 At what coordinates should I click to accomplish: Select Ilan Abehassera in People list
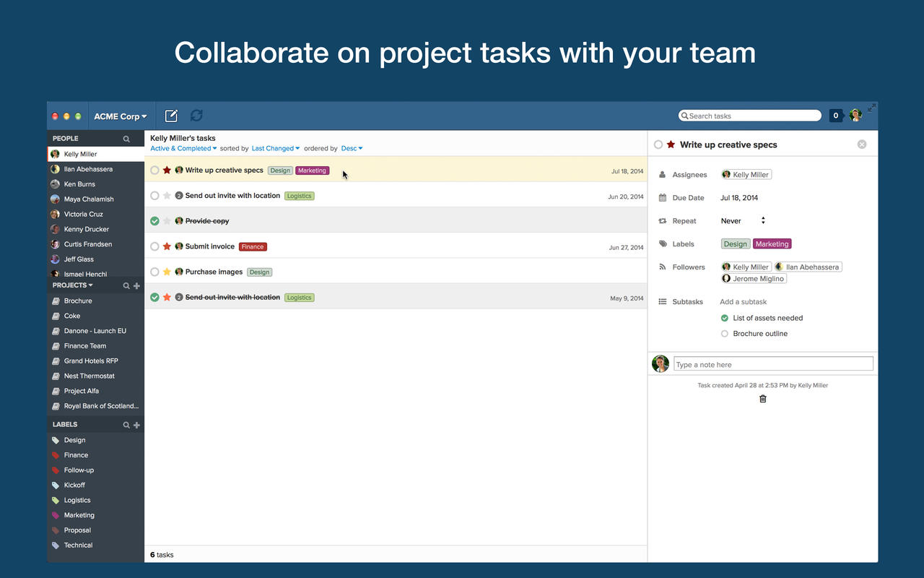click(x=88, y=169)
